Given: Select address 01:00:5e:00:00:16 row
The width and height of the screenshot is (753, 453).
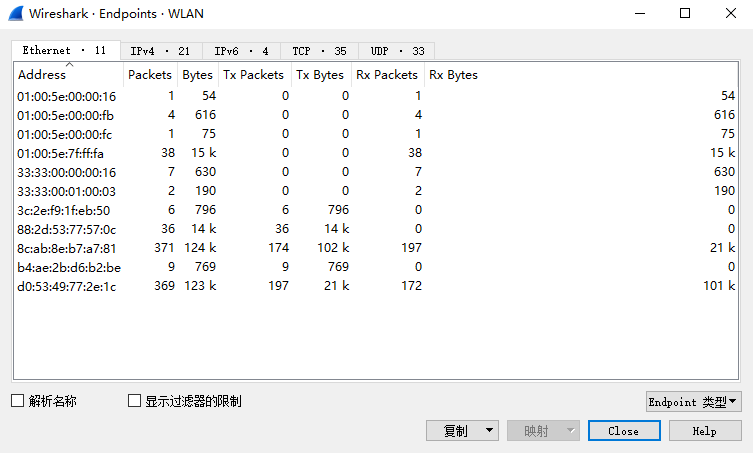Looking at the screenshot, I should click(x=376, y=96).
